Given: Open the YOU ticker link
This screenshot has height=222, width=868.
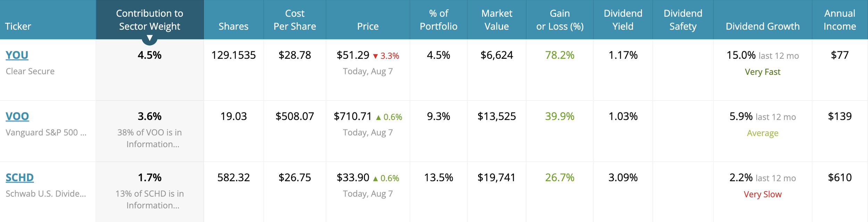Looking at the screenshot, I should (x=17, y=55).
